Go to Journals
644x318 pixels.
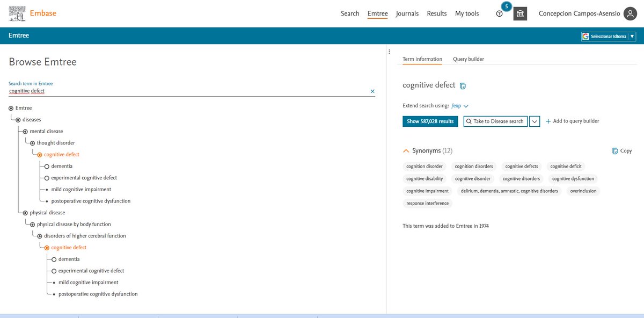[x=407, y=13]
